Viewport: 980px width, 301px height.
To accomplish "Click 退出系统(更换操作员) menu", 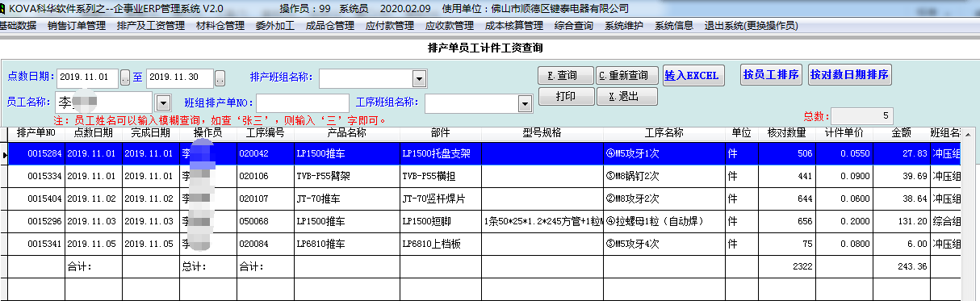I will pyautogui.click(x=750, y=26).
